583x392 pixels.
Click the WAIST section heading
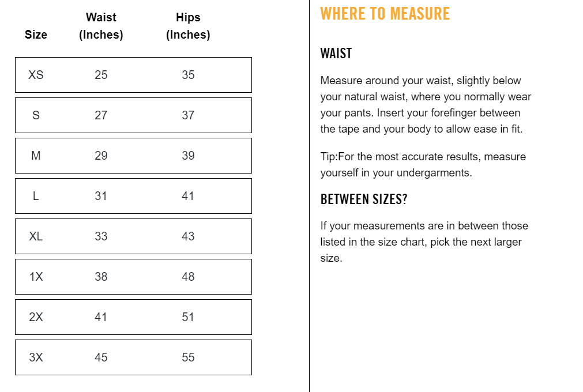pos(336,54)
